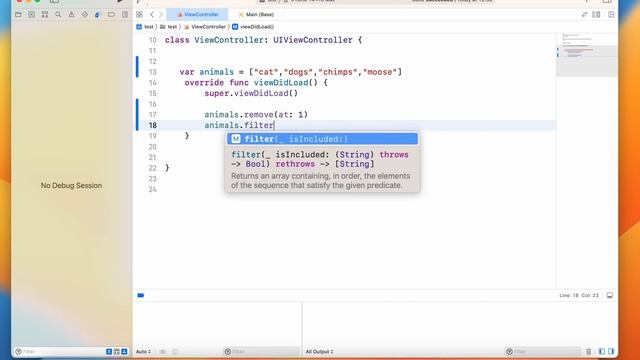This screenshot has width=640, height=360.
Task: Toggle second debug navigator filter option
Action: coord(117,351)
